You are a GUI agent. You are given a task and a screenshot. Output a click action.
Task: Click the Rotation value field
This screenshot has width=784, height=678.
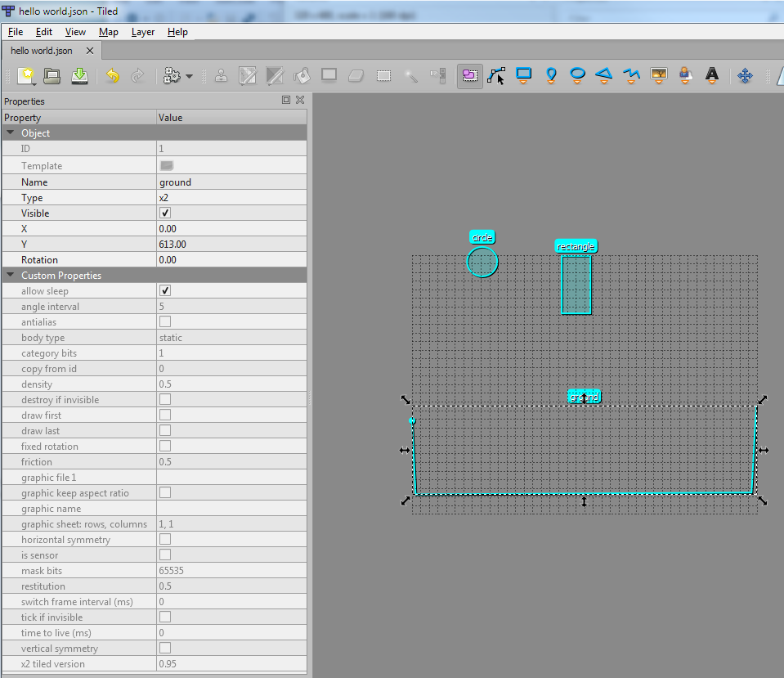(x=231, y=260)
